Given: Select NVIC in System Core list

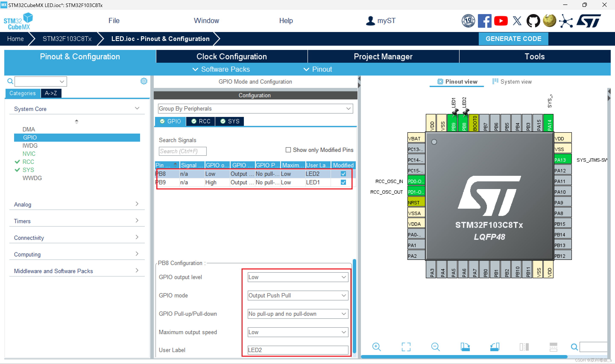Looking at the screenshot, I should point(29,154).
